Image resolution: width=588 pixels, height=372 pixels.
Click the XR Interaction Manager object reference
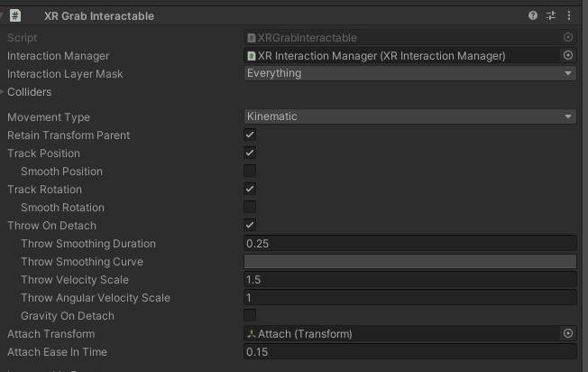tap(401, 55)
